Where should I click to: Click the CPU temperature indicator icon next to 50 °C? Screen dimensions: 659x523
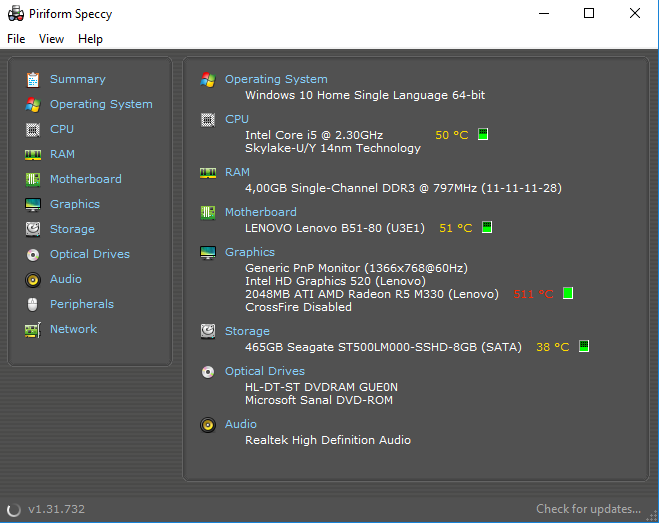click(x=483, y=135)
